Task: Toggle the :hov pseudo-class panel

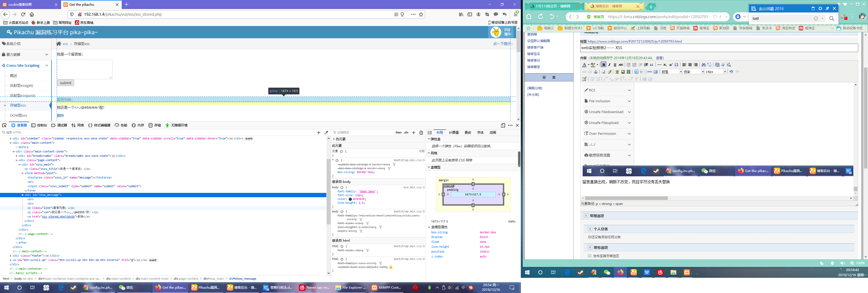Action: 398,132
